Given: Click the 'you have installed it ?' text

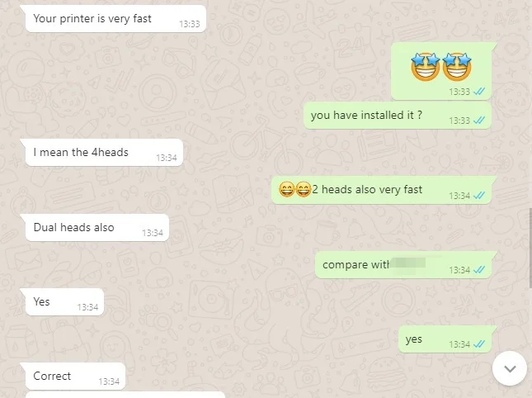Looking at the screenshot, I should pos(366,115).
